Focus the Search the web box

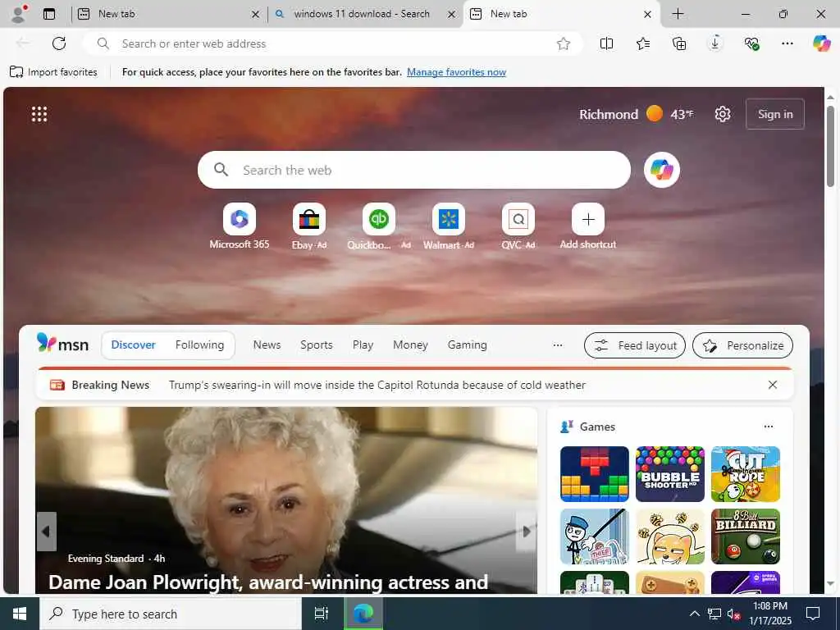click(414, 170)
